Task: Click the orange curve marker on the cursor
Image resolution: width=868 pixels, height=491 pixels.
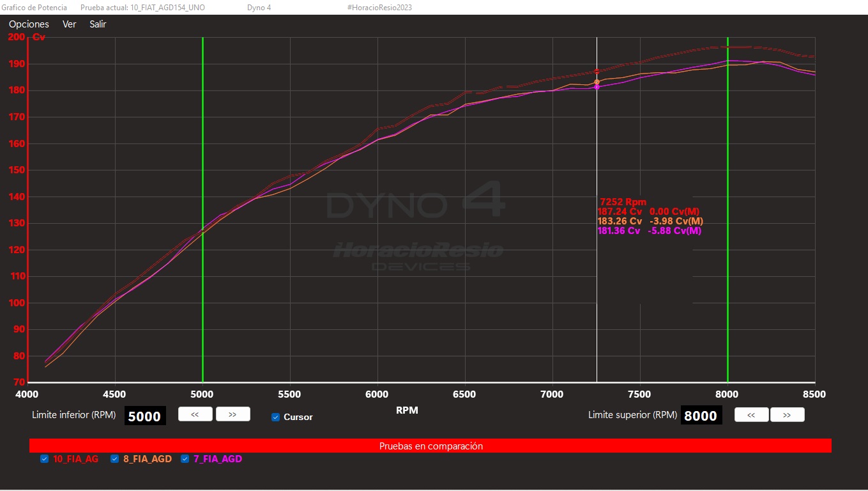Action: pos(597,82)
